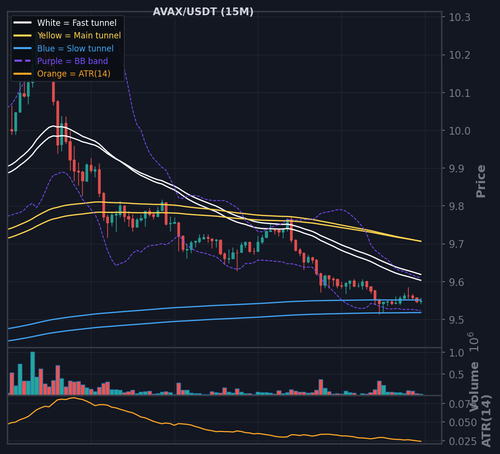The height and width of the screenshot is (454, 500).
Task: Click the 'Blue = Slow tunnel' legend label
Action: (75, 48)
